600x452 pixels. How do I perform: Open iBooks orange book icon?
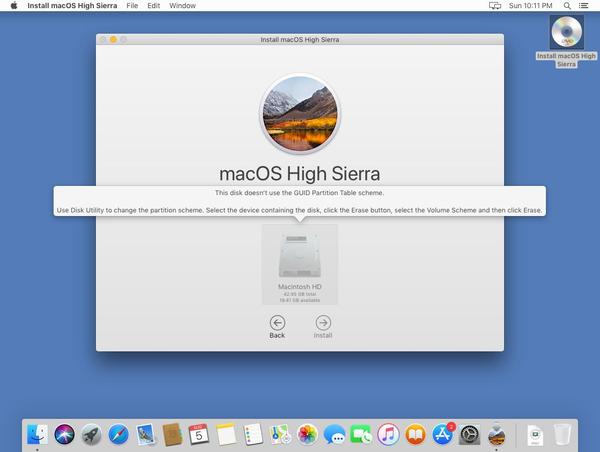[415, 435]
